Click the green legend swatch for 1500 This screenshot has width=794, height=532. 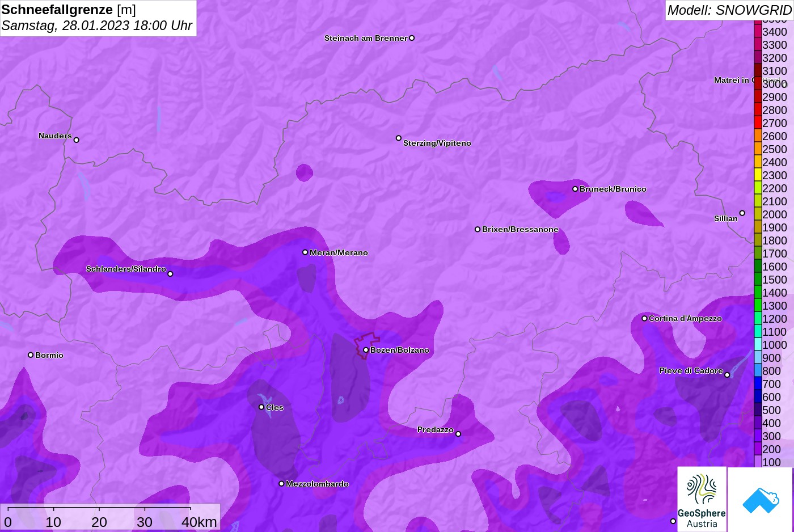758,279
